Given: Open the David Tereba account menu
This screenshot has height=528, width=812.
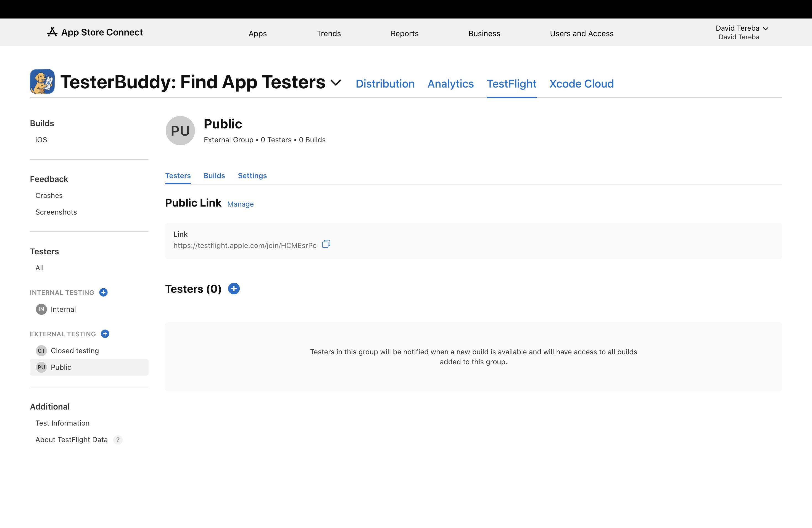Looking at the screenshot, I should 742,32.
